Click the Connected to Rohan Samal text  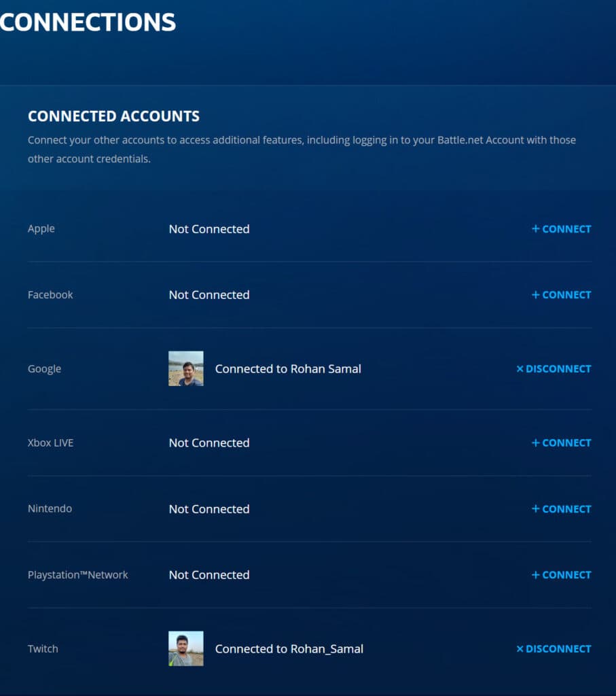(x=288, y=368)
